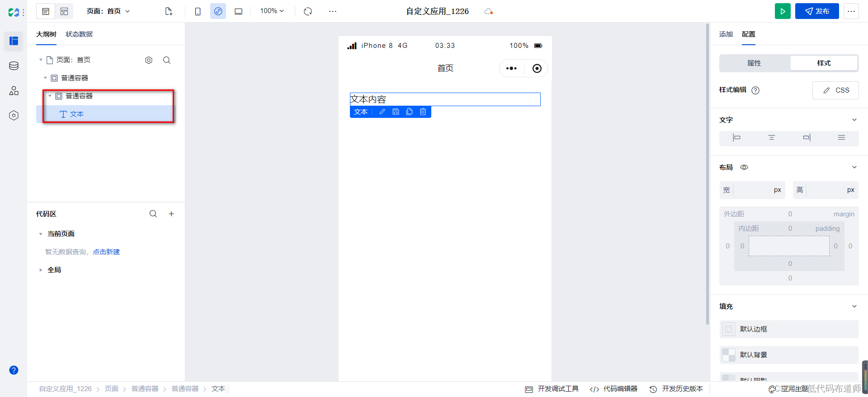This screenshot has height=397, width=868.
Task: Switch to the 大纲树 tab
Action: pyautogui.click(x=46, y=34)
